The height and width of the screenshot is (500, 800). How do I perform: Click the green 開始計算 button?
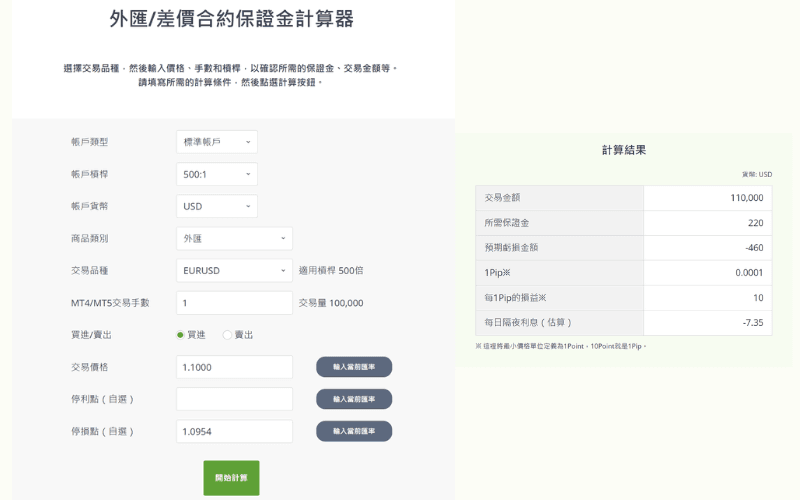[x=231, y=478]
